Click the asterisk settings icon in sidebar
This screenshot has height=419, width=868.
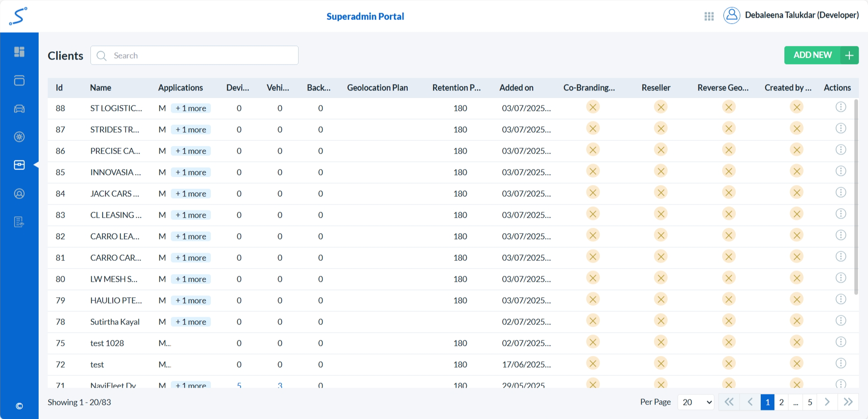click(19, 136)
